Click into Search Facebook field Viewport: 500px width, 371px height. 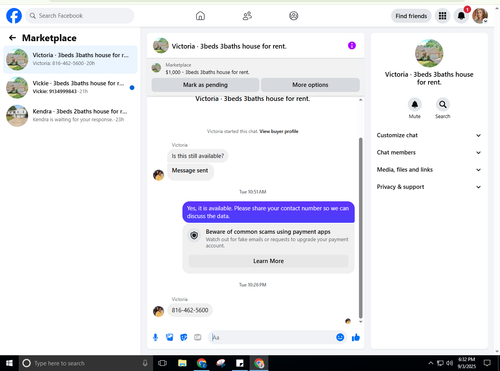[x=80, y=16]
